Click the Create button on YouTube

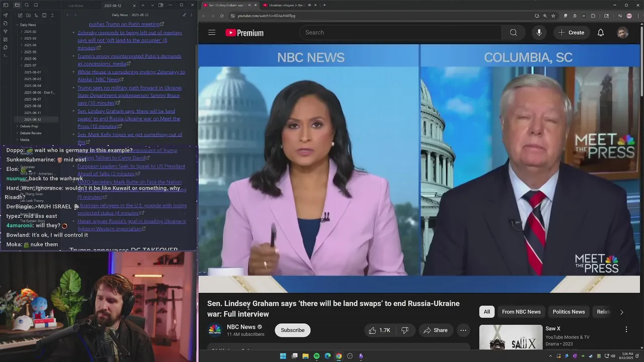pos(572,33)
